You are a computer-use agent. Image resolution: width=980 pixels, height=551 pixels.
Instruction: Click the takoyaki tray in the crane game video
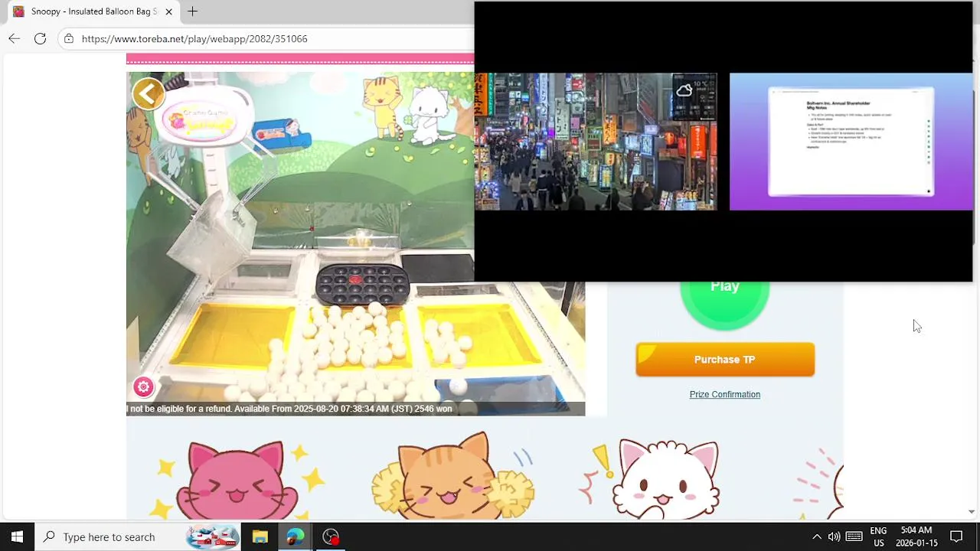tap(362, 284)
